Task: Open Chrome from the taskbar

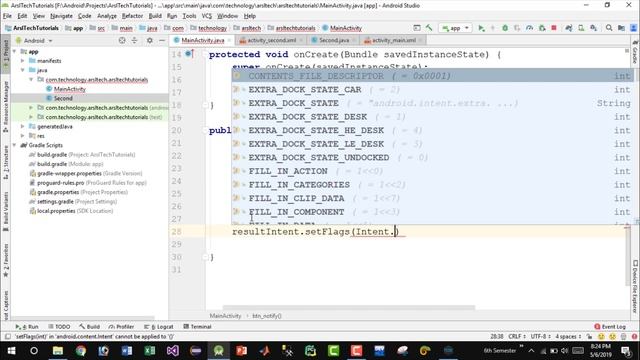Action: pos(81,350)
